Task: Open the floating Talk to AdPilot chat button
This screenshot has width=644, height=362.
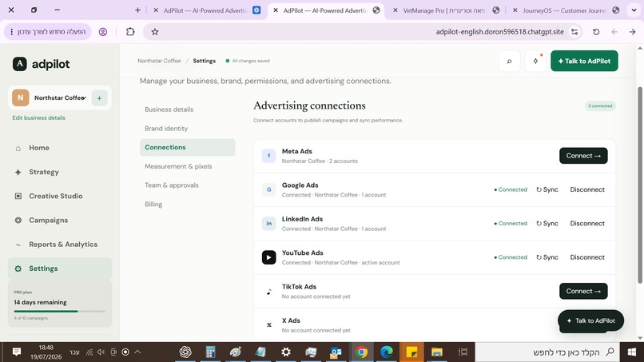Action: click(x=590, y=320)
